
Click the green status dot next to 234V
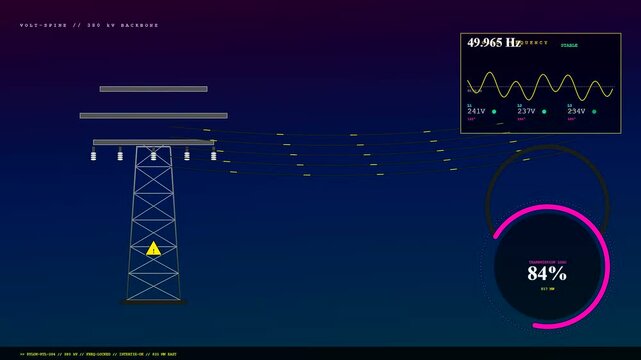coord(594,112)
